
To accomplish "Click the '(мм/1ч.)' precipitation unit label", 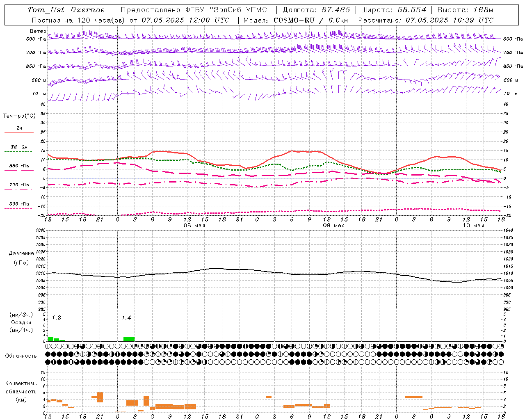I will coord(21,330).
